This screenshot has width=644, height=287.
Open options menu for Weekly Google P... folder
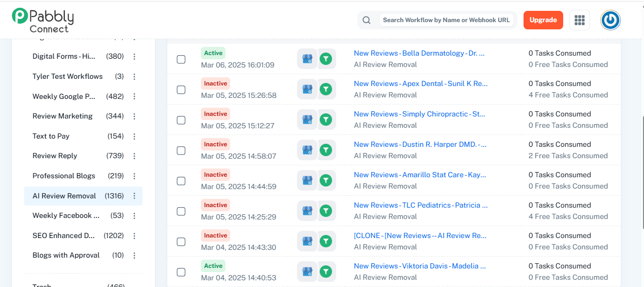click(134, 96)
